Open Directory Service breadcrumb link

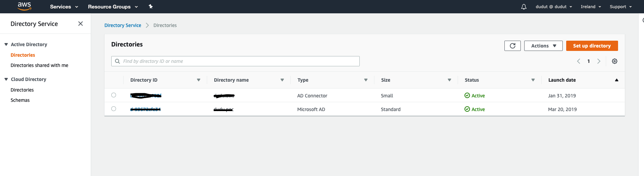coord(123,25)
